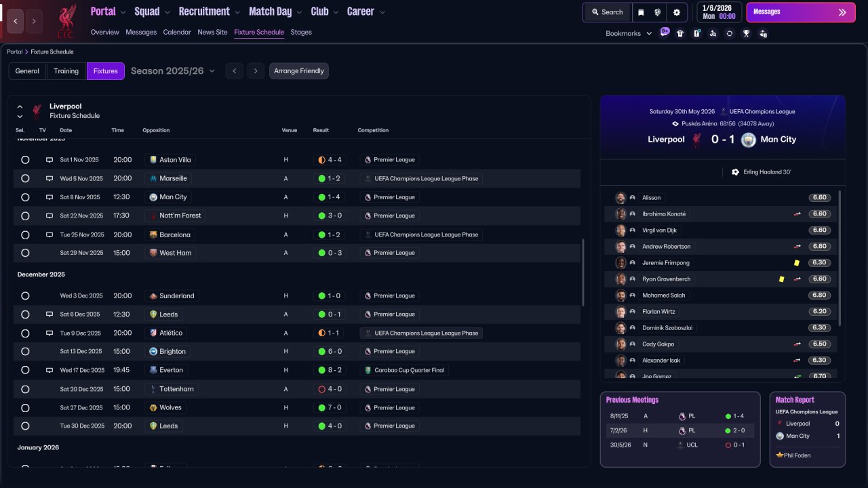The height and width of the screenshot is (488, 868).
Task: Expand the Squad menu dropdown
Action: tap(167, 12)
